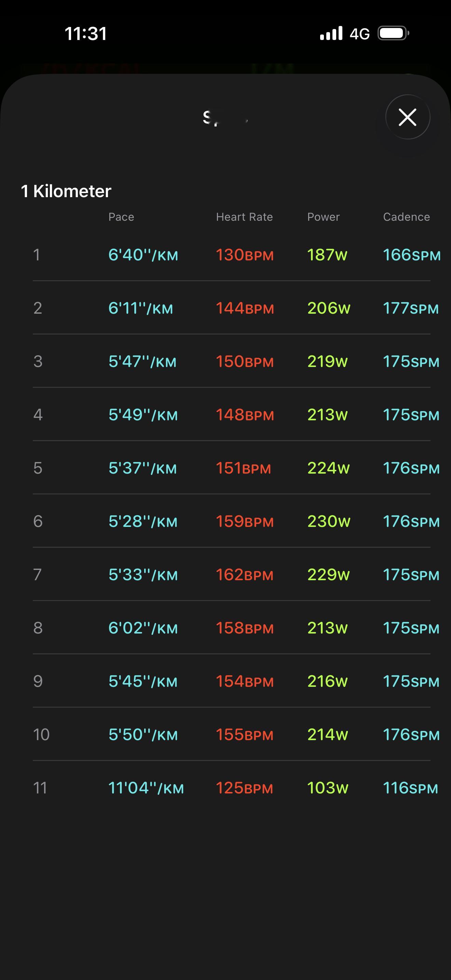Tap the 144 BPM heart rate value
Viewport: 451px width, 980px height.
point(245,308)
